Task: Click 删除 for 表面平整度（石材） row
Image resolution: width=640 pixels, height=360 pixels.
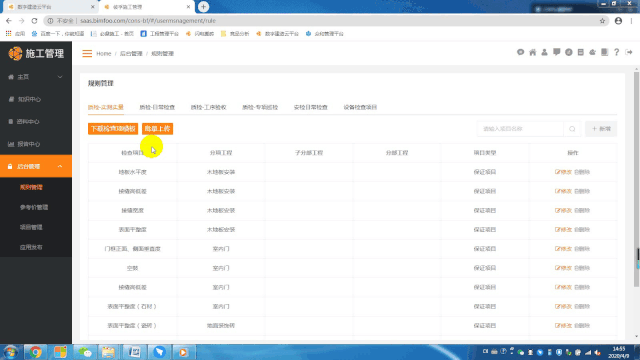Action: [582, 307]
